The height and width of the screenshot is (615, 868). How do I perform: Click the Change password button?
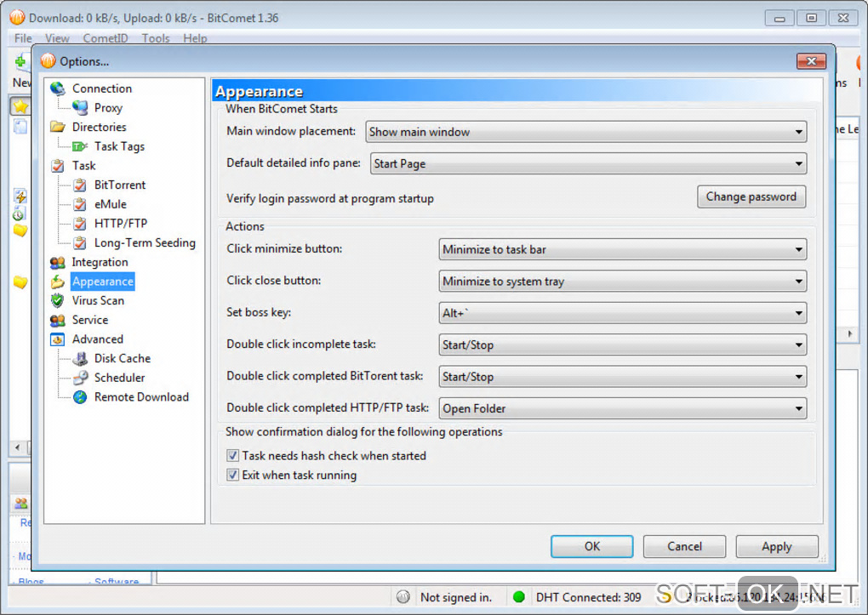click(751, 197)
